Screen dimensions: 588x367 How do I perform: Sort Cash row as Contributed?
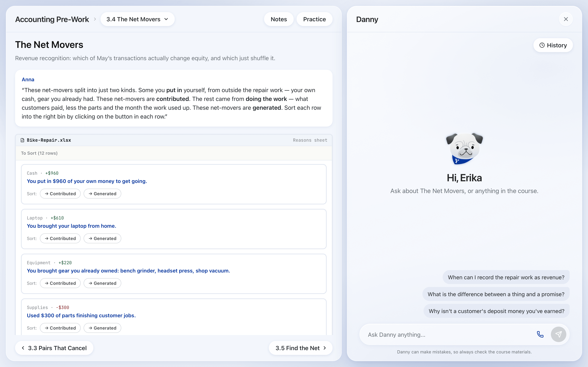click(x=60, y=194)
